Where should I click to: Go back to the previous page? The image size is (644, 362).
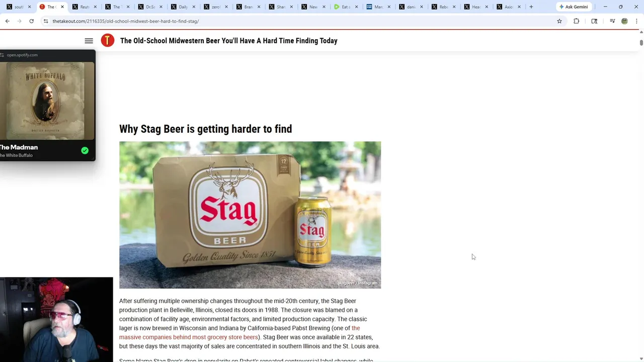[x=7, y=21]
